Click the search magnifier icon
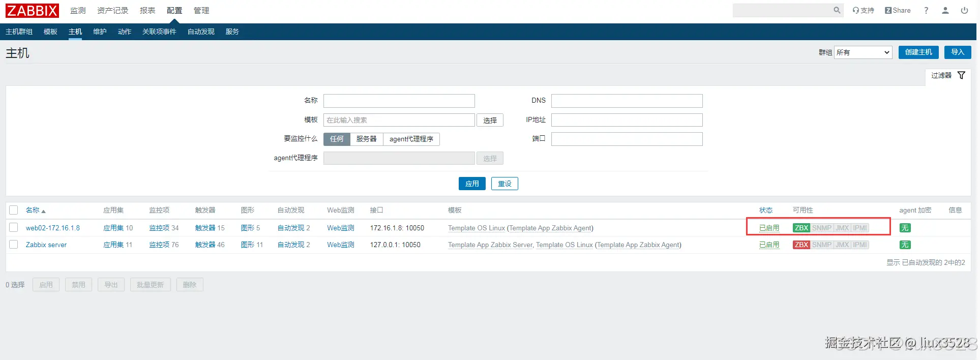The image size is (980, 360). pyautogui.click(x=837, y=10)
